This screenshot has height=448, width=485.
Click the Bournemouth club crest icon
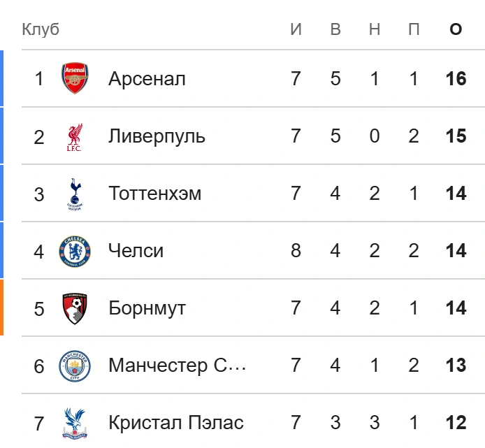tap(75, 308)
